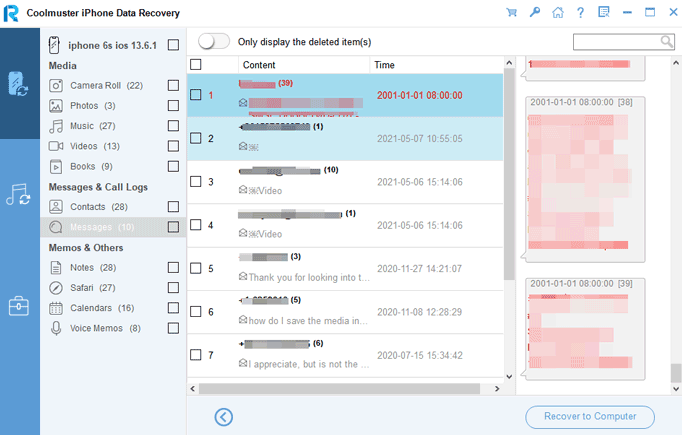The image size is (682, 435).
Task: Select message row dated 2021-05-06 15:14:06 with (10)
Action: click(x=345, y=182)
